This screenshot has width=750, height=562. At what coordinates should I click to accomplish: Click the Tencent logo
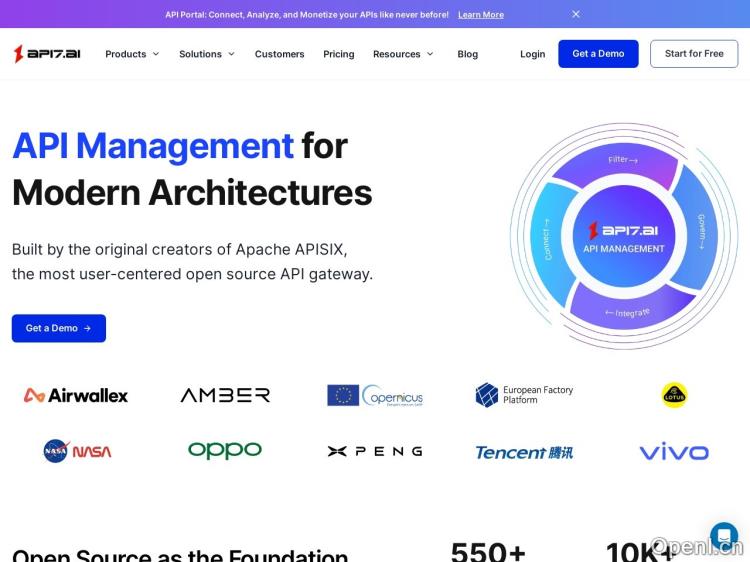pyautogui.click(x=524, y=452)
